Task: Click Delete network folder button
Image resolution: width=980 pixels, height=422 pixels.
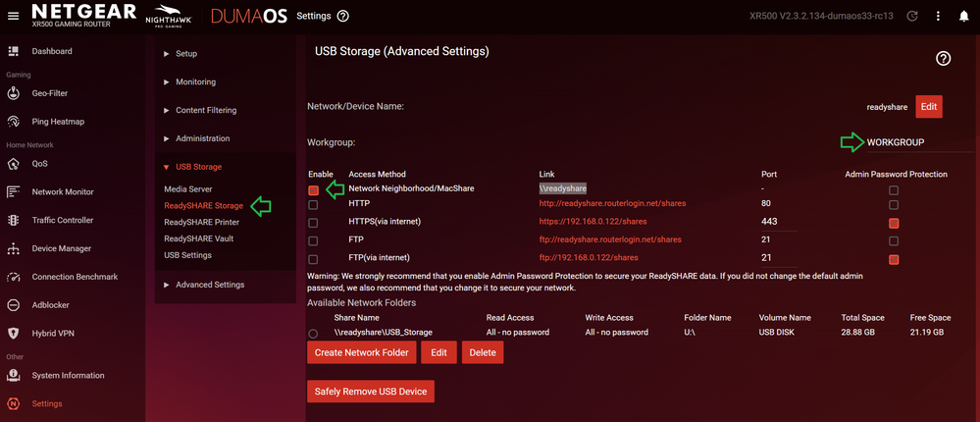Action: 483,352
